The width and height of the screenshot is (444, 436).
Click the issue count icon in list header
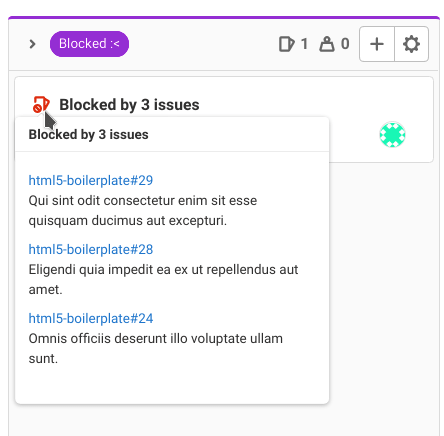pos(286,44)
